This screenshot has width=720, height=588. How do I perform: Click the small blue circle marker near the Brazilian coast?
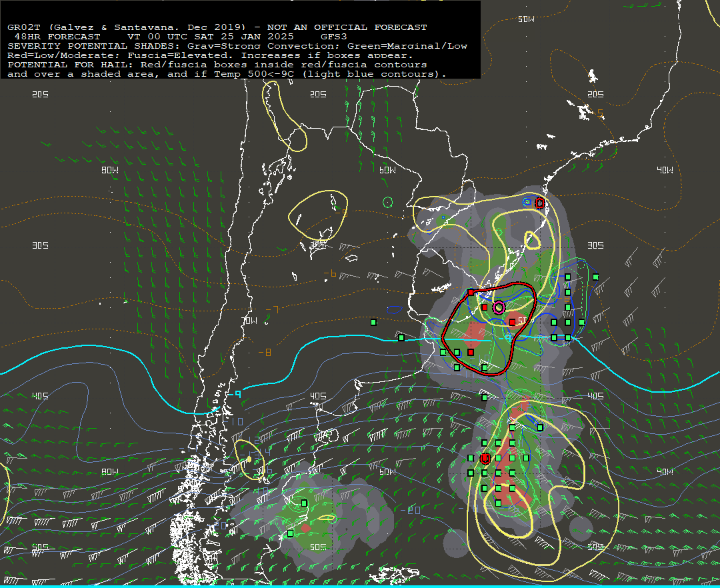(x=527, y=202)
